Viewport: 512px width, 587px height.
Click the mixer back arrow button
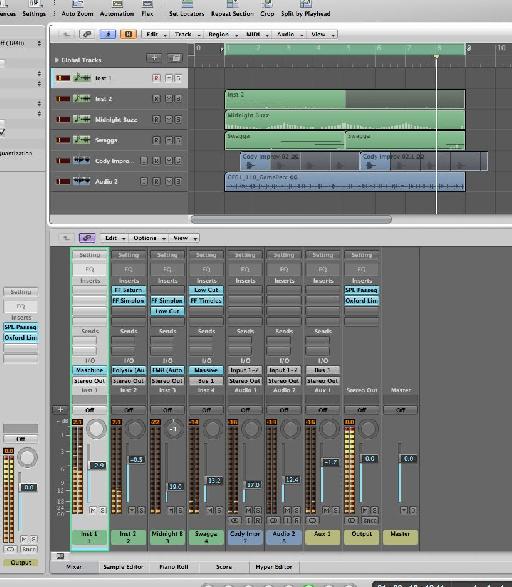tap(66, 238)
